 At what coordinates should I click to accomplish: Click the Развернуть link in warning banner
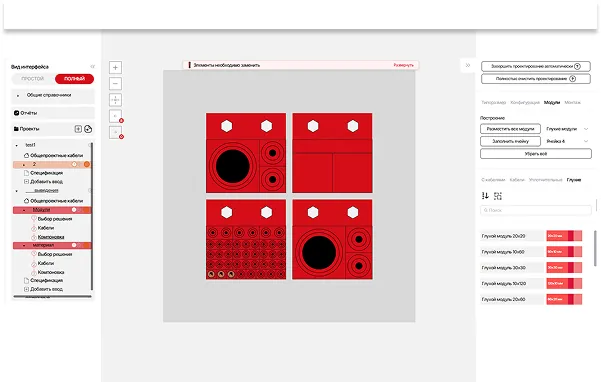pos(404,65)
